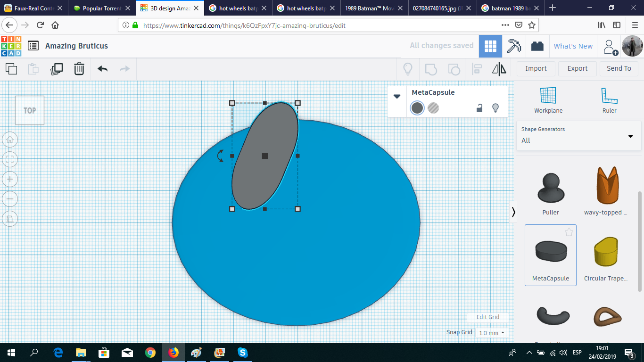Hide the MetaCapsule using the lightbulb toggle
Image resolution: width=644 pixels, height=362 pixels.
click(x=495, y=108)
